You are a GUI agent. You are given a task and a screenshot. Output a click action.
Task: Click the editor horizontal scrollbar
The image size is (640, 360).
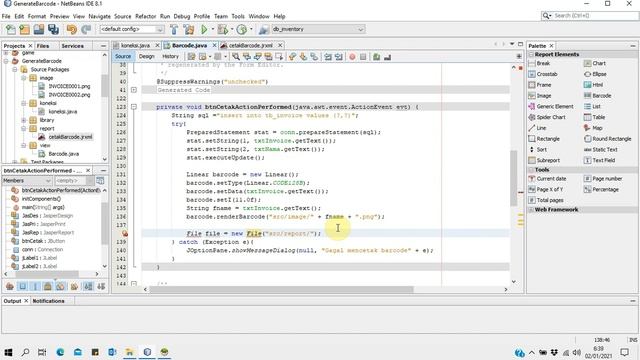[282, 289]
